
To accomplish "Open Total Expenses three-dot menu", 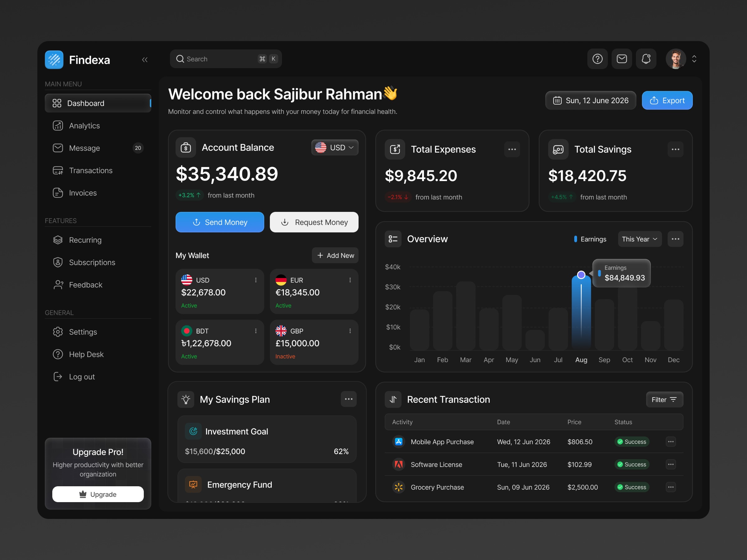I will (x=512, y=150).
